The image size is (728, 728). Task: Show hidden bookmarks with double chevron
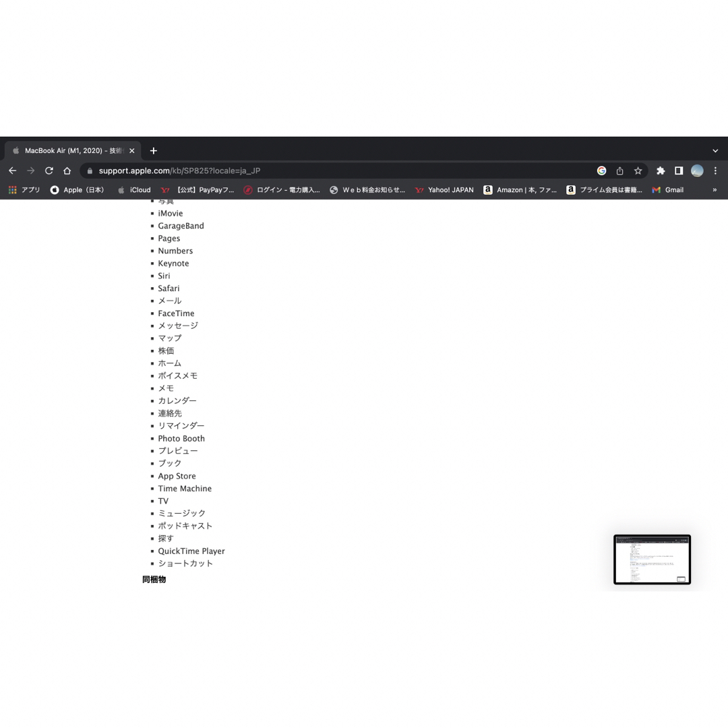(715, 190)
